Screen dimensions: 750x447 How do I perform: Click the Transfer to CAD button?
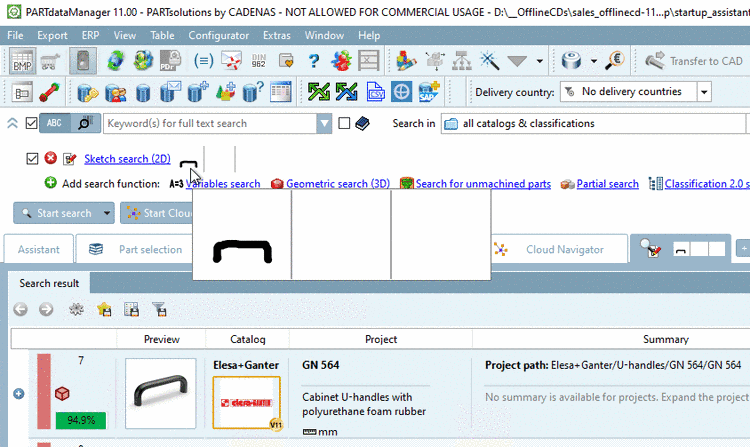point(694,61)
